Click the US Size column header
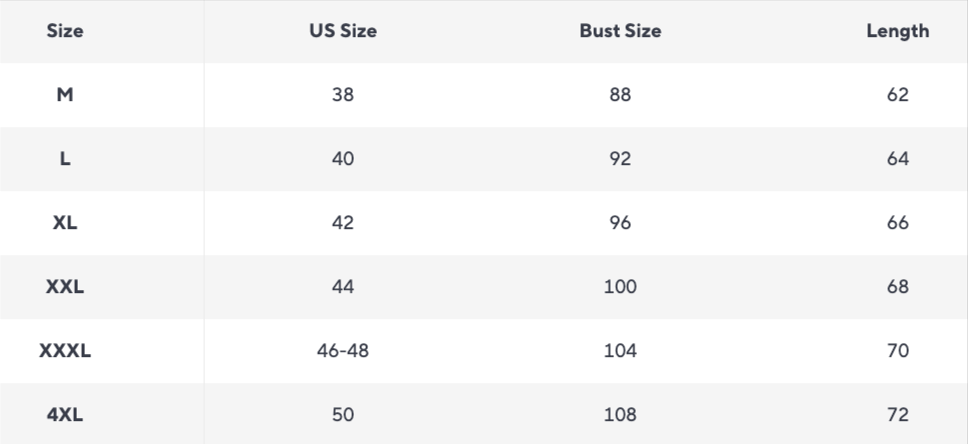 (x=343, y=31)
